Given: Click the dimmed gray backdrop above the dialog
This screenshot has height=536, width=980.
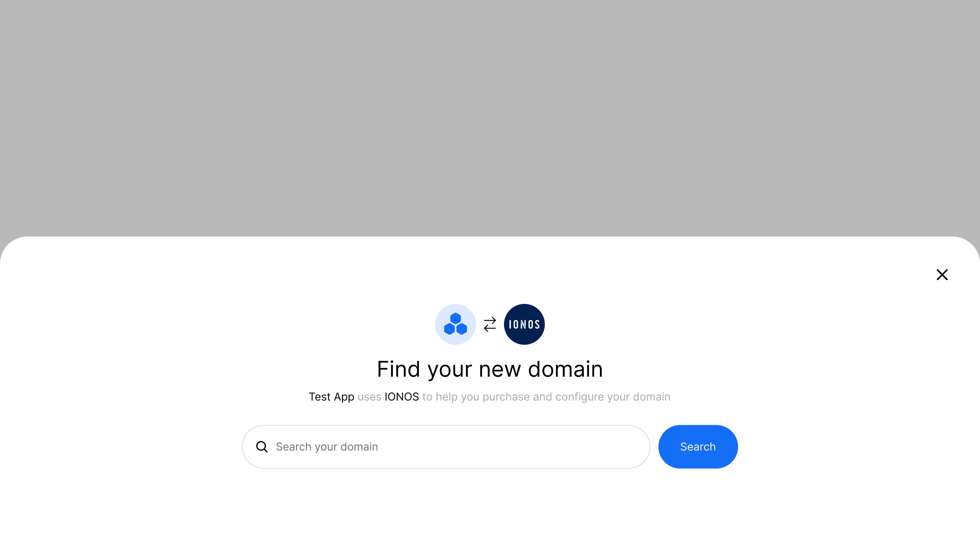Looking at the screenshot, I should click(490, 114).
